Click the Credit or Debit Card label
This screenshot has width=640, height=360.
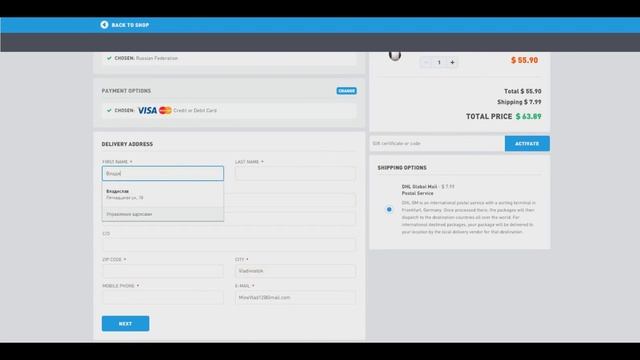195,111
